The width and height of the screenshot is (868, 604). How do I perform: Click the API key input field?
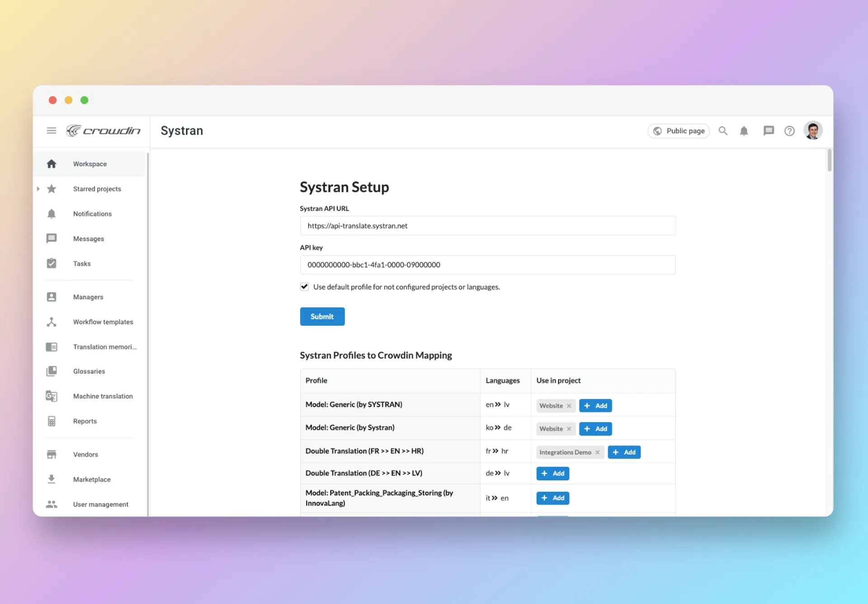tap(488, 265)
